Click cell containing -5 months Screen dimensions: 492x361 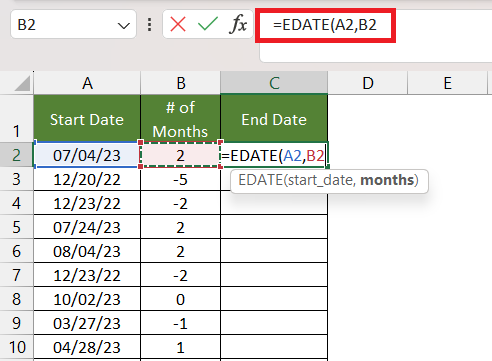click(180, 179)
